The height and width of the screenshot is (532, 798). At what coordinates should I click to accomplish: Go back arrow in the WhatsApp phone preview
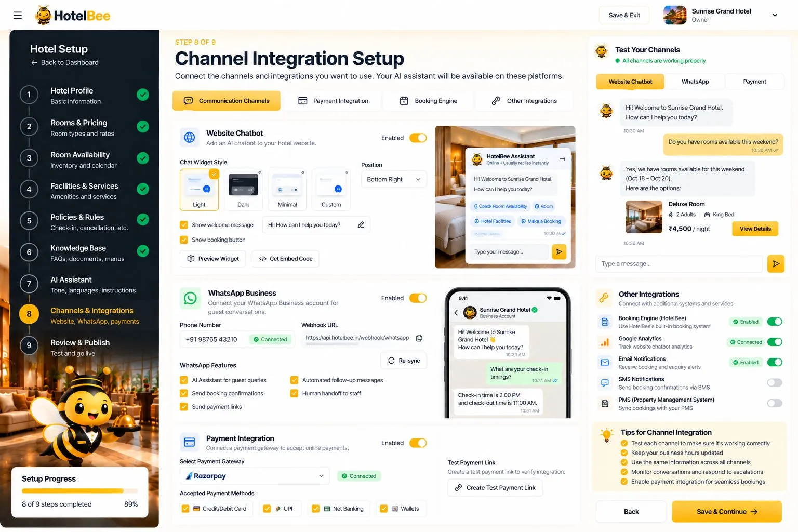click(x=456, y=312)
